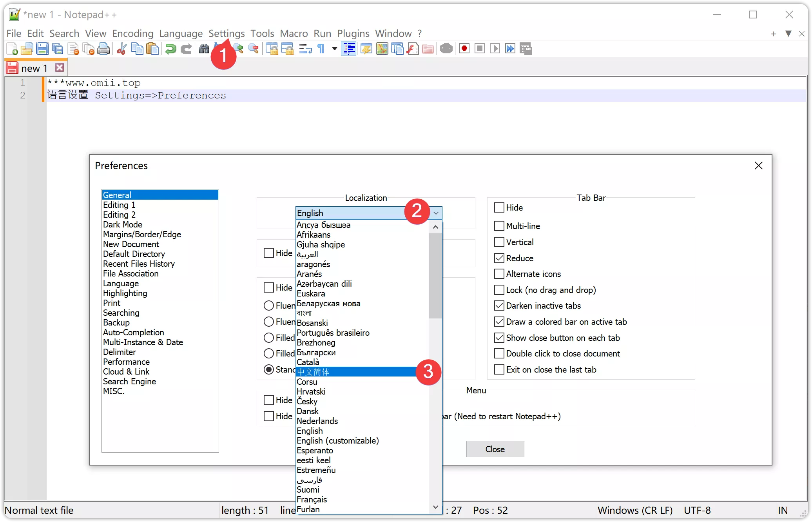Enable Alternate icons checkbox
Viewport: 812px width, 522px height.
click(499, 274)
